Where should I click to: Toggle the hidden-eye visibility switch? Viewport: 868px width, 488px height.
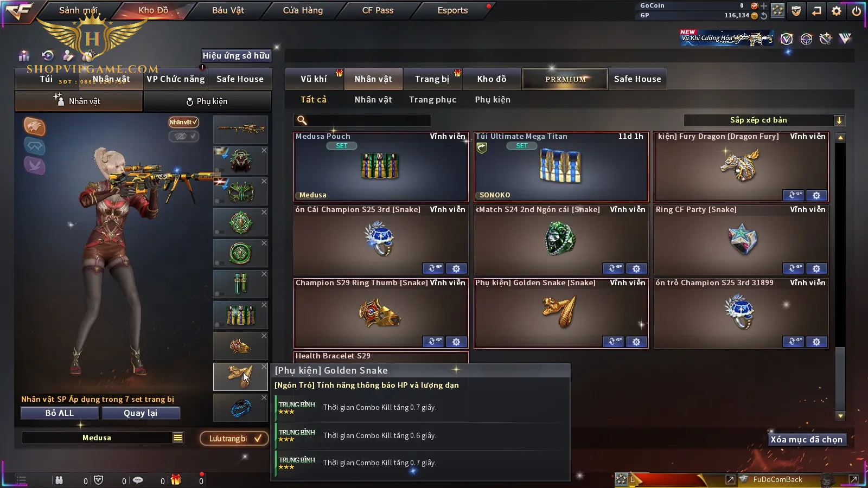coord(183,136)
